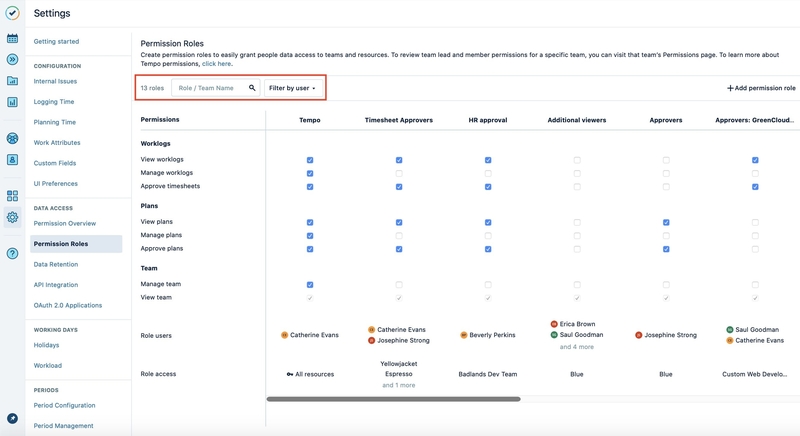Click the horizontal scrollbar below roles table
800x436 pixels.
click(x=393, y=399)
